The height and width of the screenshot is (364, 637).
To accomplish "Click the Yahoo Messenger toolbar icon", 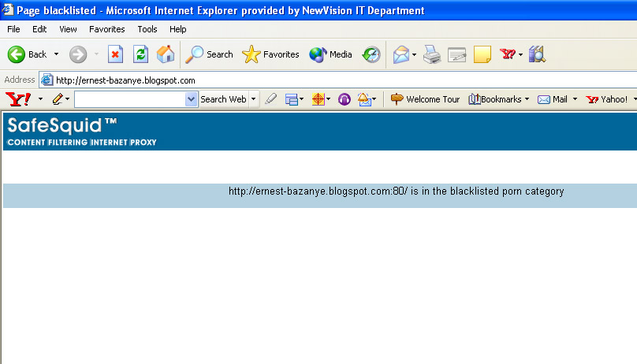I will pyautogui.click(x=508, y=54).
